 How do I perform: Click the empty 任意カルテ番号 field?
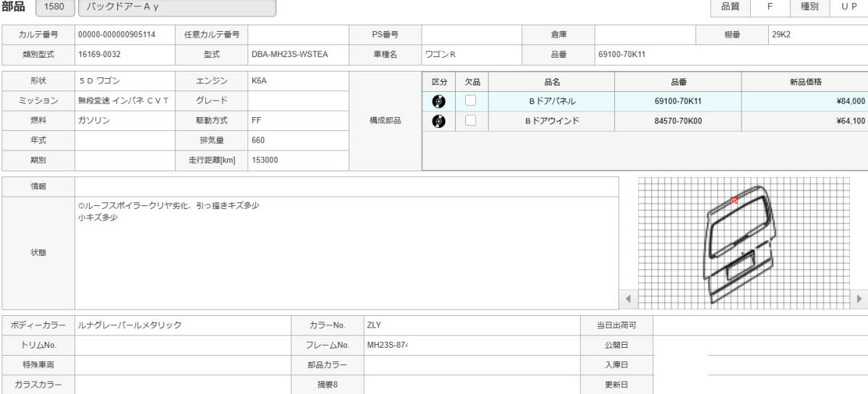[298, 35]
